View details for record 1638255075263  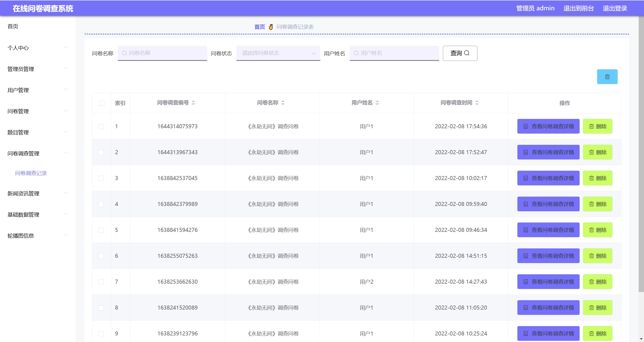pyautogui.click(x=548, y=256)
